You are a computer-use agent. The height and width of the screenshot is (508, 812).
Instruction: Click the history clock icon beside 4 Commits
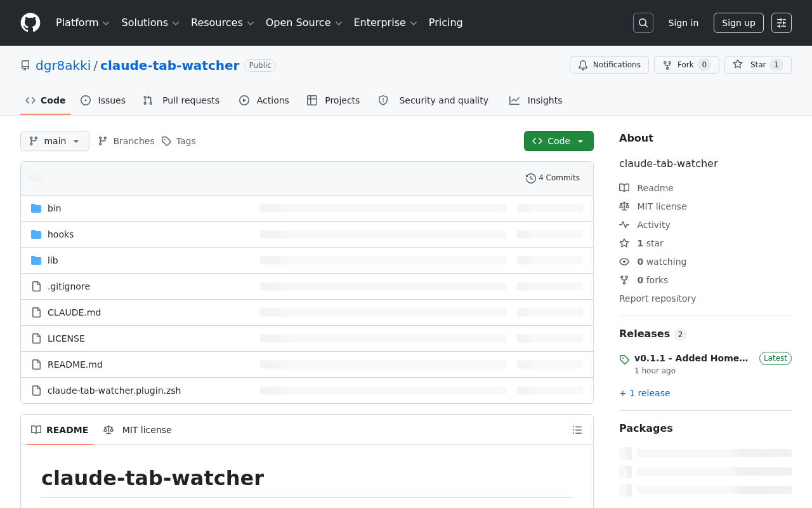coord(531,178)
